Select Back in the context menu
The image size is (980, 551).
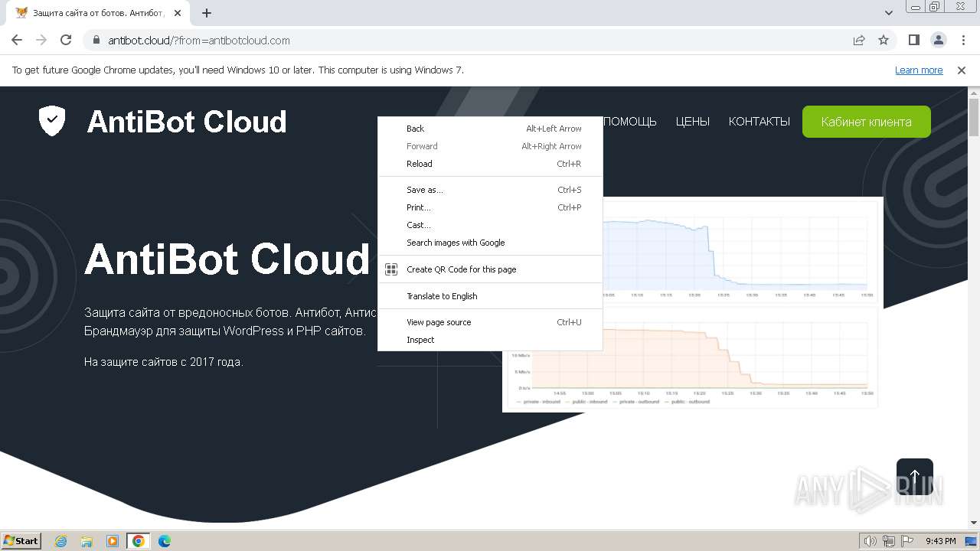[490, 129]
